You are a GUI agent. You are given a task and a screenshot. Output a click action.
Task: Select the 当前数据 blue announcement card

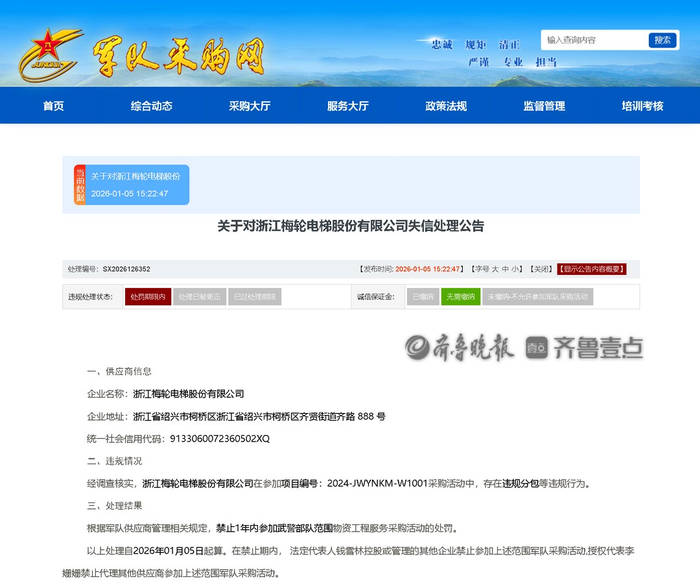point(132,185)
